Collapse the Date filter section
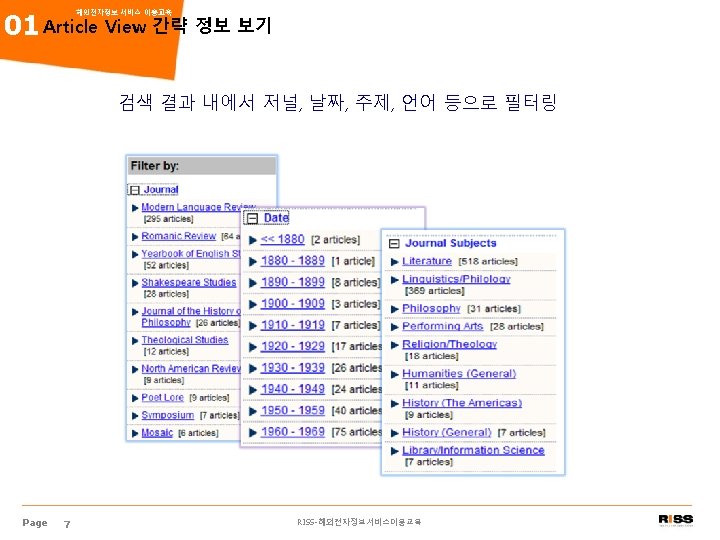The height and width of the screenshot is (540, 720). tap(252, 218)
